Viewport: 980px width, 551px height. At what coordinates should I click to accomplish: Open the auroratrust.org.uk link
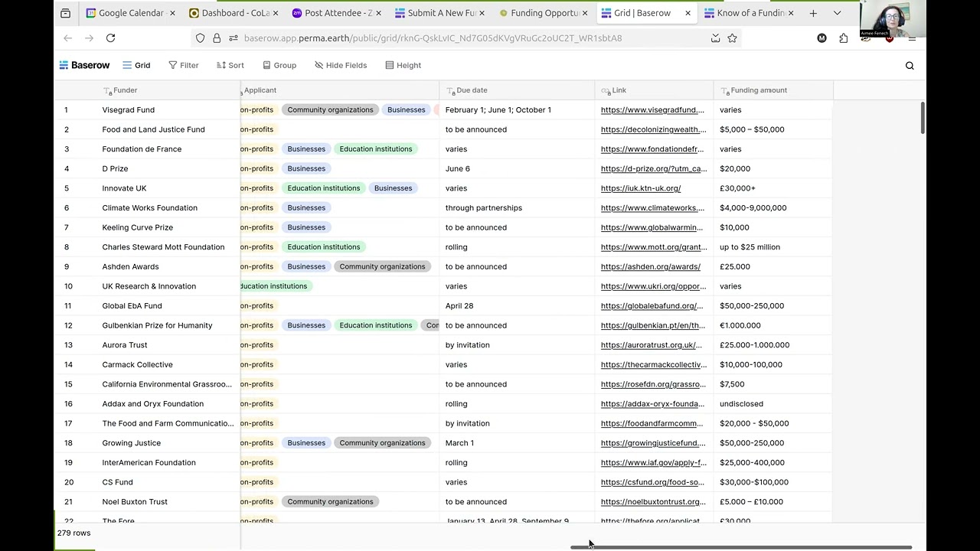click(x=652, y=345)
